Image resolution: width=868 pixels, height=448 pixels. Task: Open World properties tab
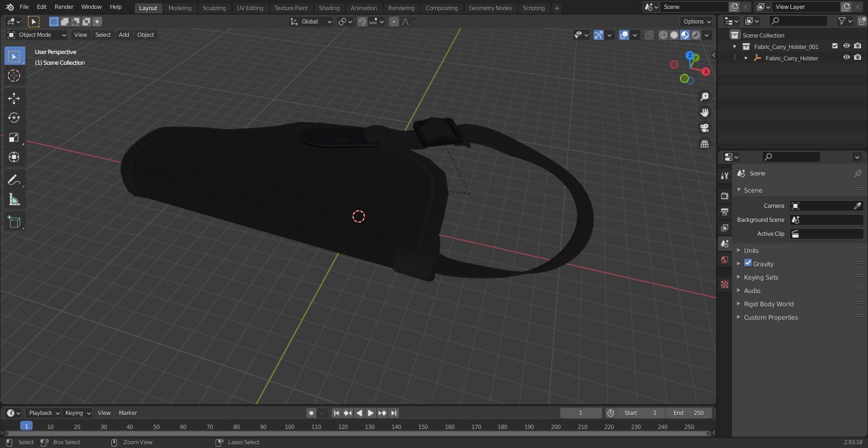[724, 260]
